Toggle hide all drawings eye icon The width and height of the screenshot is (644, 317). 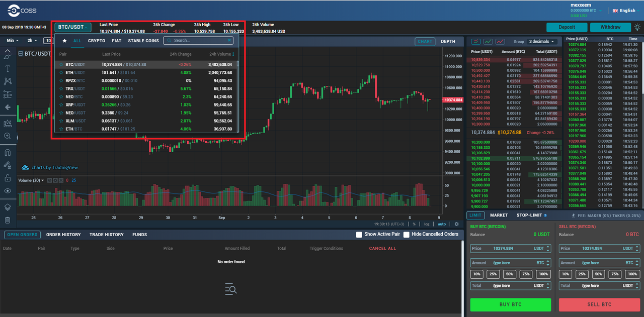click(8, 191)
